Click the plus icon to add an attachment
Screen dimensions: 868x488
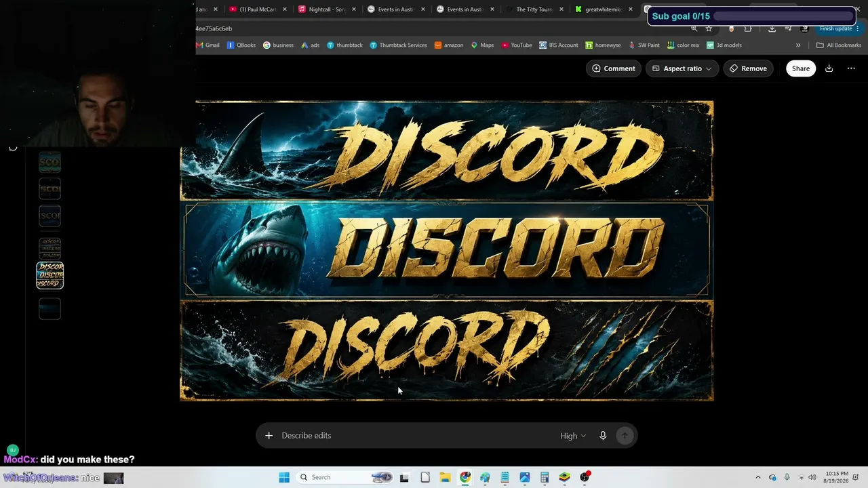pyautogui.click(x=269, y=436)
